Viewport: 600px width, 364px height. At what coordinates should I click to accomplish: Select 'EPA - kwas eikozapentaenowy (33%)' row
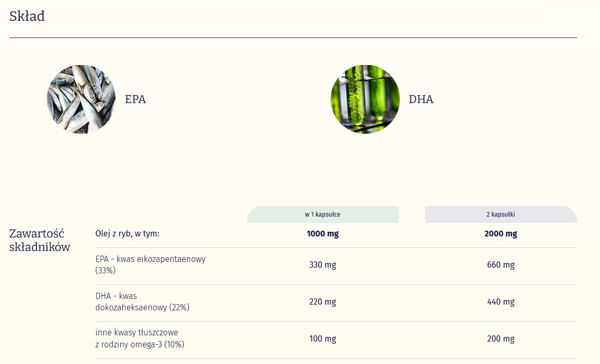coord(150,265)
